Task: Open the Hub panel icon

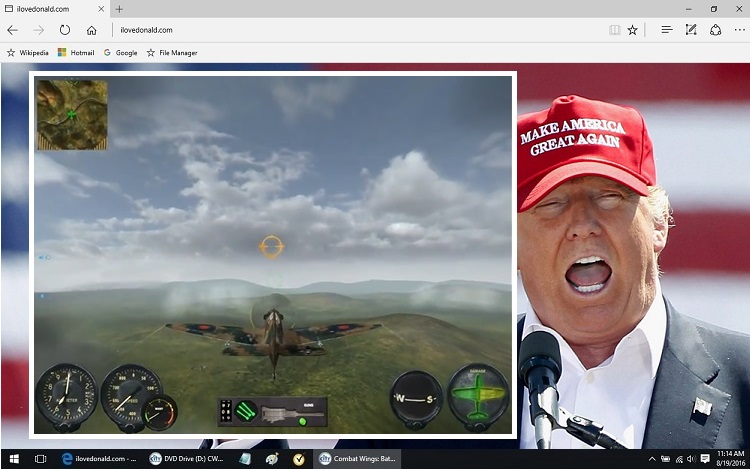Action: (667, 30)
